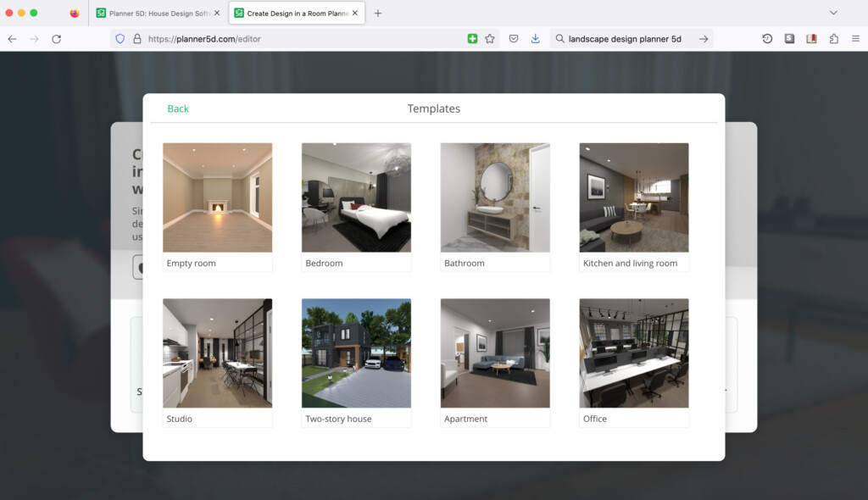Choose the Empty room template thumbnail
The image size is (868, 500).
click(x=218, y=197)
